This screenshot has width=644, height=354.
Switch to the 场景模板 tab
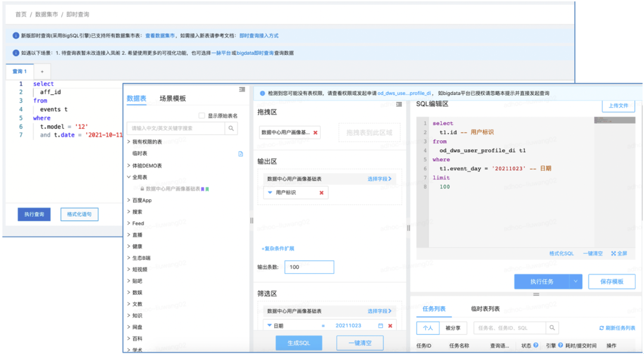tap(172, 98)
